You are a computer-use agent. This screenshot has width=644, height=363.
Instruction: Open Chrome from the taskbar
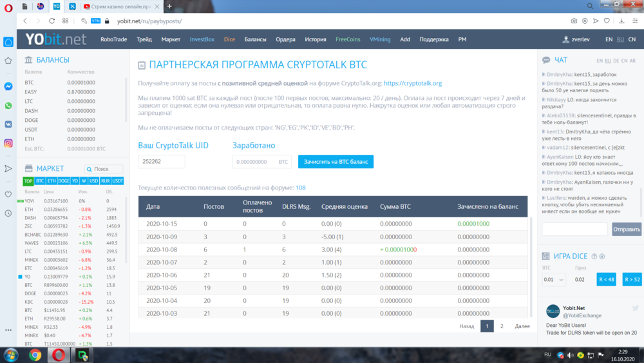coord(35,355)
